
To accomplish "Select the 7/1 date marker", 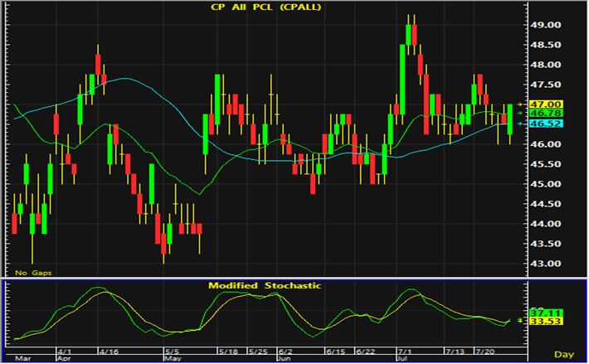I will [x=405, y=352].
